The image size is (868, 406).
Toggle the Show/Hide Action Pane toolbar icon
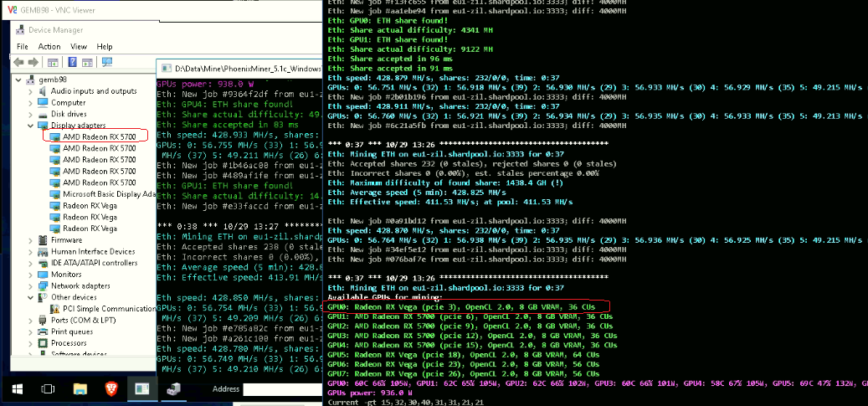pyautogui.click(x=87, y=62)
